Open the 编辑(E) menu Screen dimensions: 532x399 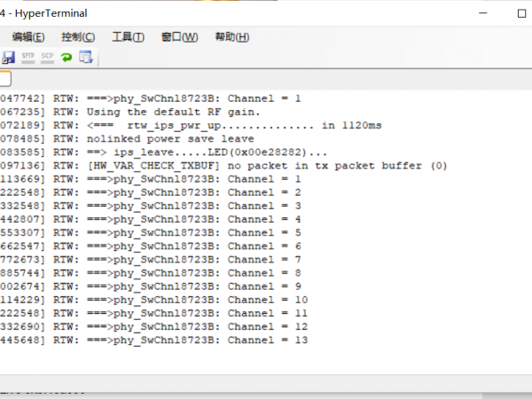click(x=28, y=37)
